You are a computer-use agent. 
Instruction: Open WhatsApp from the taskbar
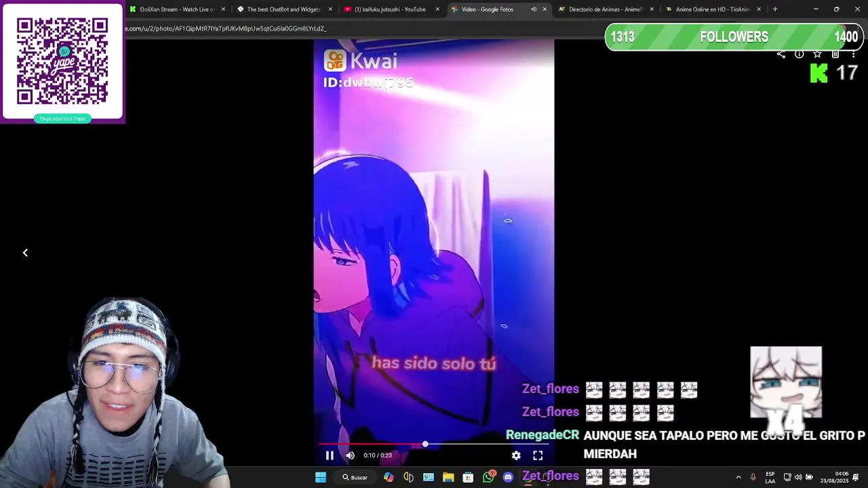(x=488, y=477)
